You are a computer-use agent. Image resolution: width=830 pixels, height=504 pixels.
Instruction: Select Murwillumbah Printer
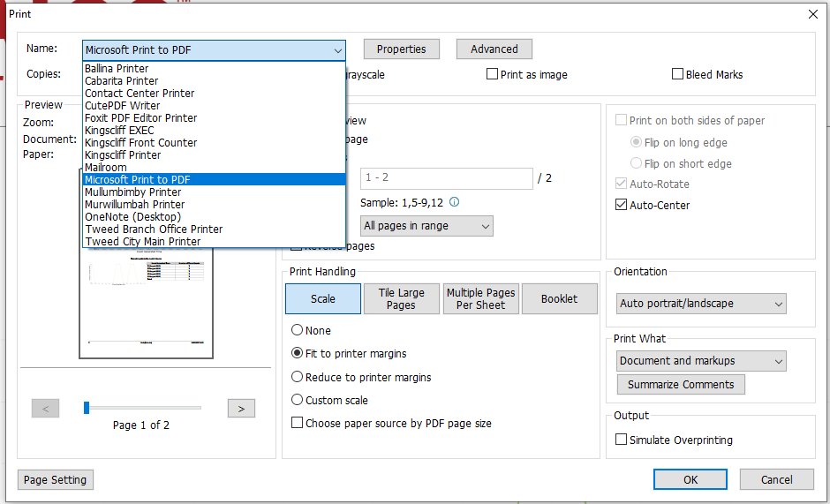(215, 205)
